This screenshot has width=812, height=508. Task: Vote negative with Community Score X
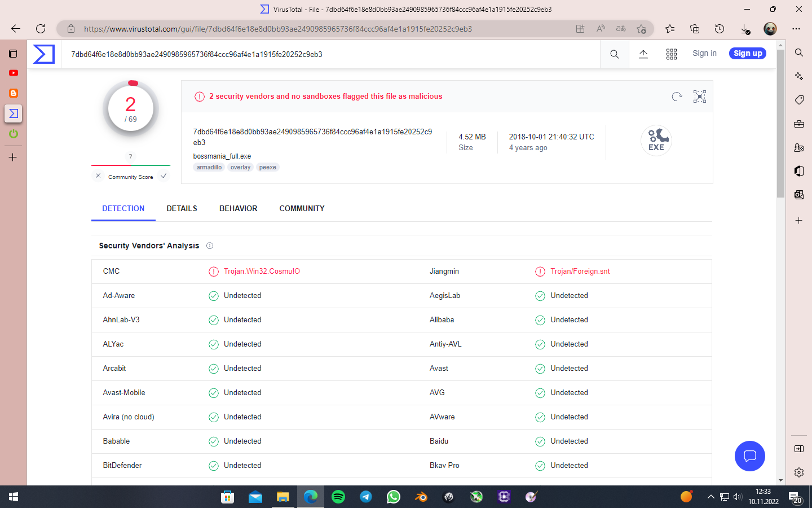(x=98, y=176)
